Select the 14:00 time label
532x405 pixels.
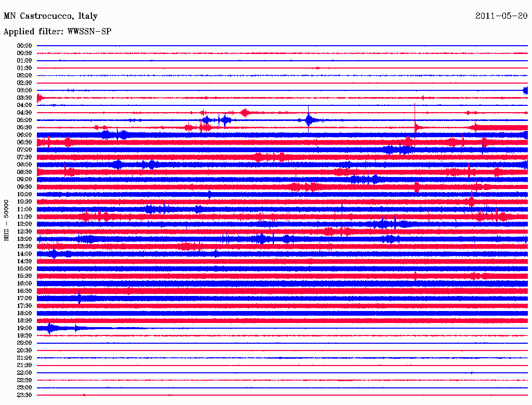click(x=24, y=254)
